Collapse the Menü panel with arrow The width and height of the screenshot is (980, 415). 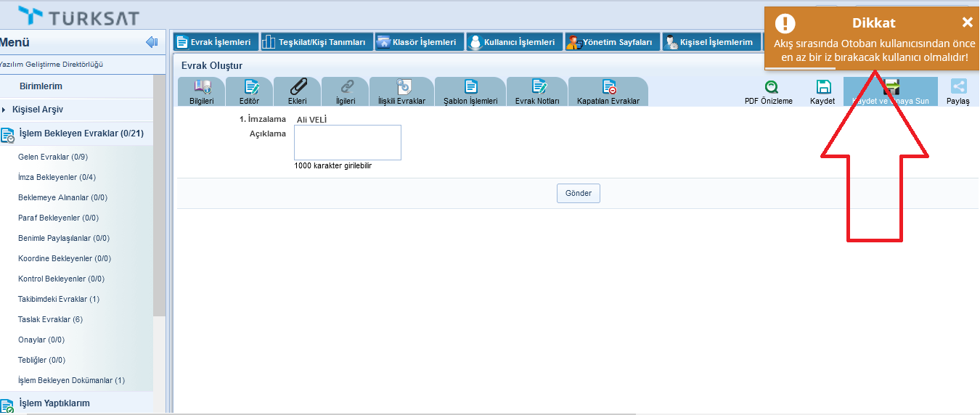(x=152, y=42)
